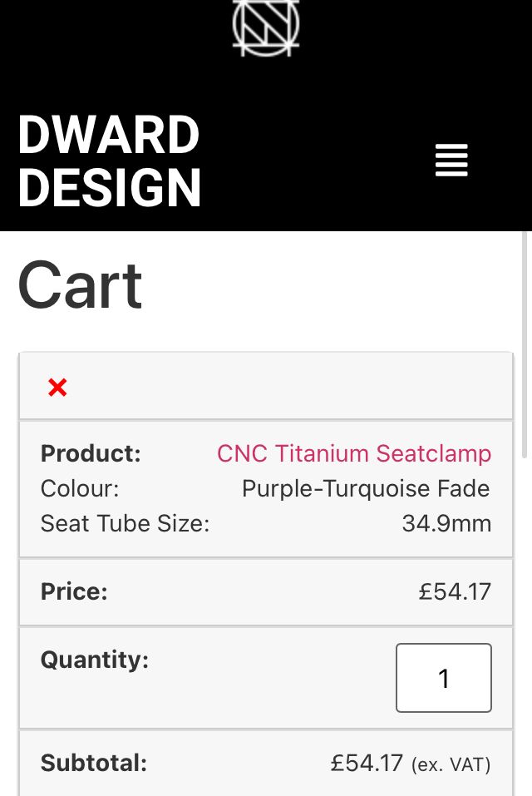This screenshot has width=532, height=796.
Task: Click inside the quantity input box
Action: pyautogui.click(x=443, y=678)
